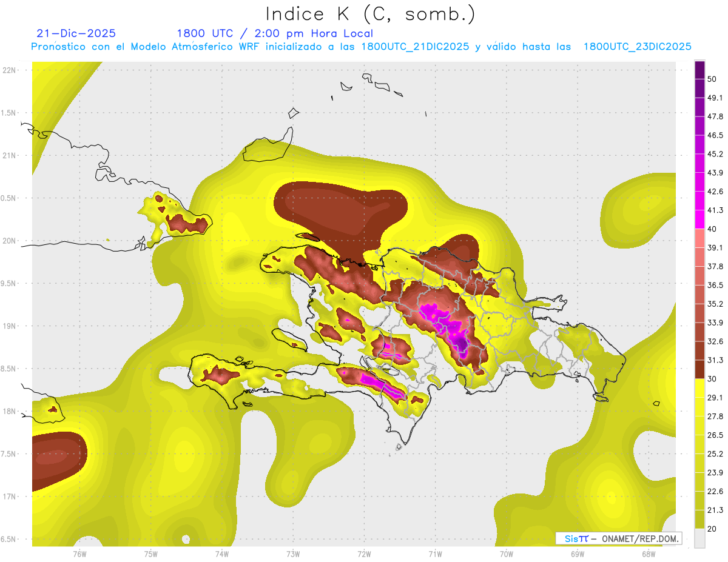
Task: Click the "31.3" color scale value
Action: [x=715, y=360]
